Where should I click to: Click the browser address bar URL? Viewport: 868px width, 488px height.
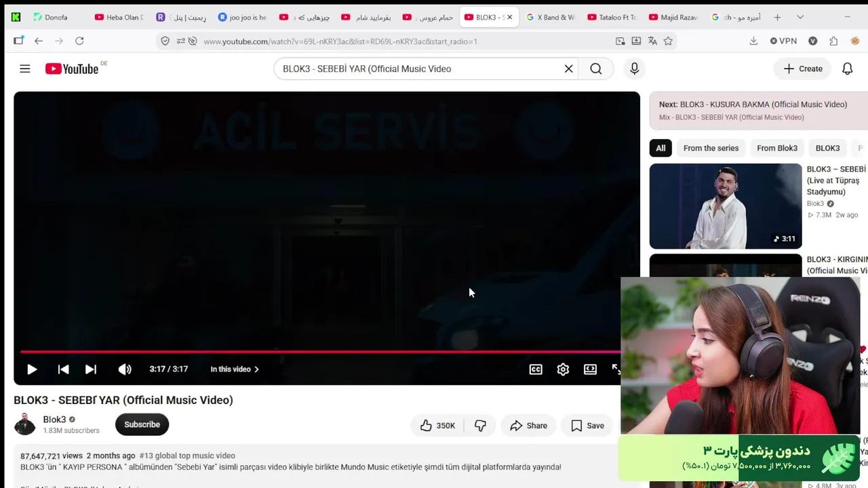pyautogui.click(x=340, y=41)
